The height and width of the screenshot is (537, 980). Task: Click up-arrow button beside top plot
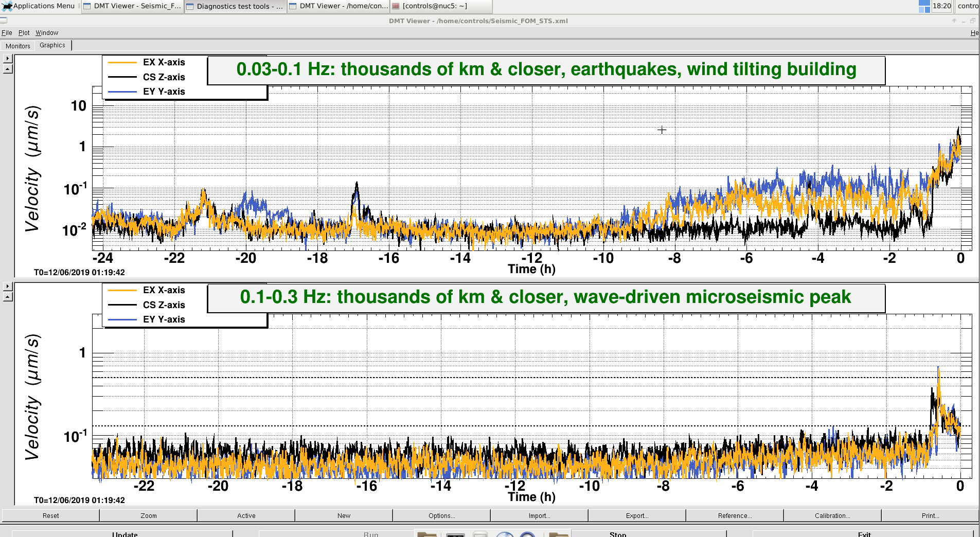click(x=8, y=69)
